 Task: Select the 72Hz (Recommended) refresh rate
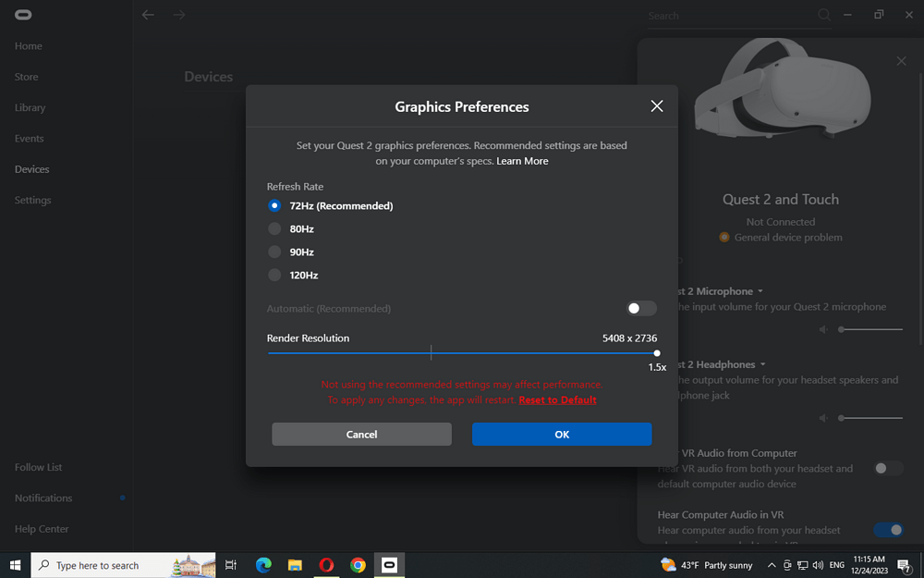(x=274, y=206)
